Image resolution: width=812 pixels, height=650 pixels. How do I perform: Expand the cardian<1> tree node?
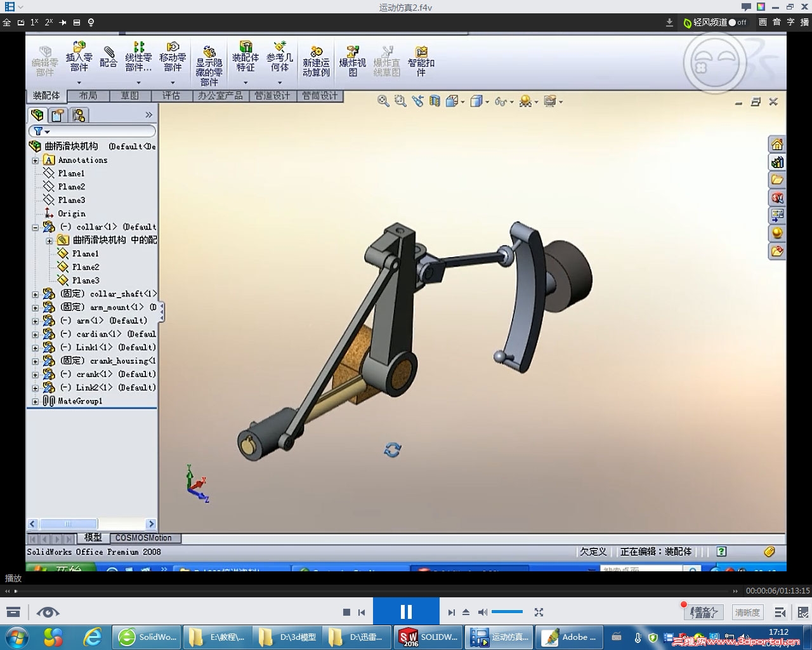click(x=36, y=334)
